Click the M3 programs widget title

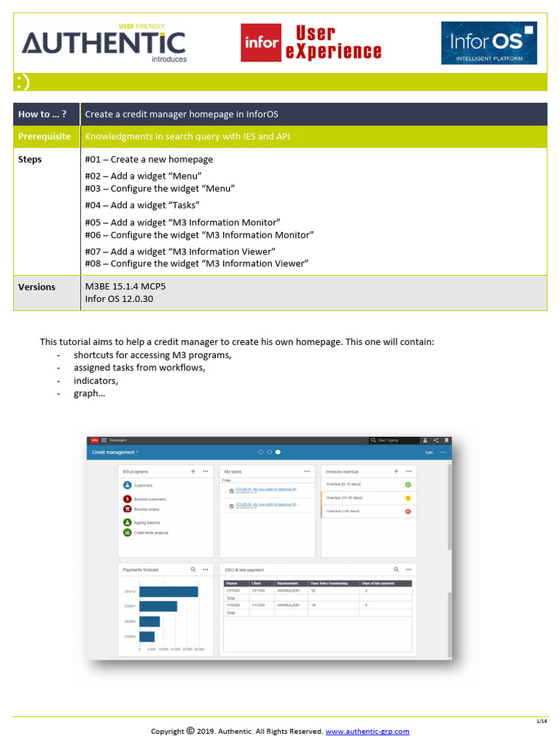[136, 472]
